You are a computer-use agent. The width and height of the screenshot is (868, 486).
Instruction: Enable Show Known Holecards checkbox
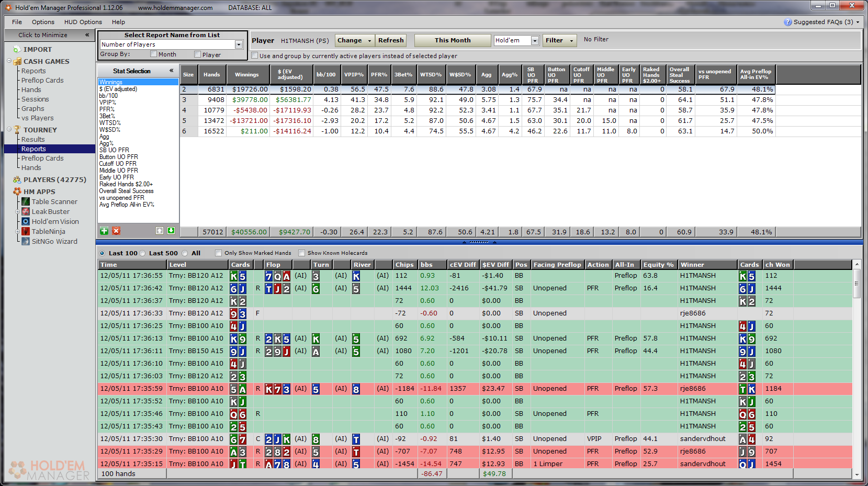tap(301, 253)
